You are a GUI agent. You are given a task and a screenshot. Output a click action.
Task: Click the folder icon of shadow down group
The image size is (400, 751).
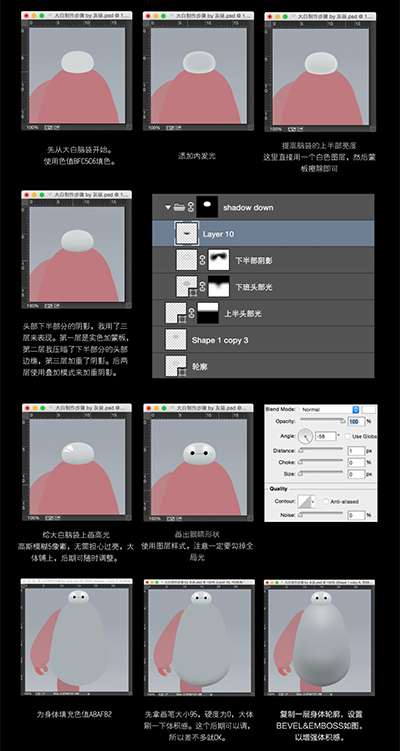(179, 207)
